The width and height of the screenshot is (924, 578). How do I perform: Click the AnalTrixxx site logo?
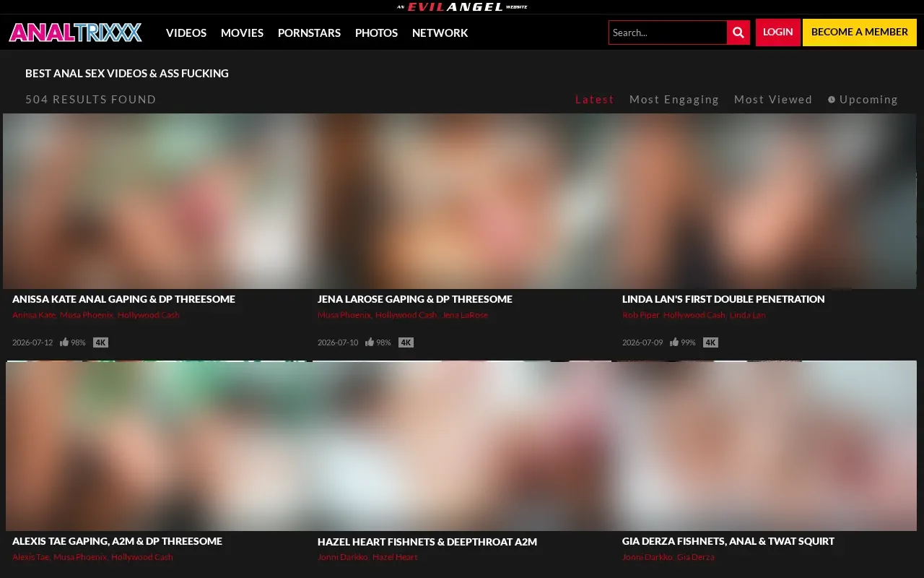coord(75,33)
